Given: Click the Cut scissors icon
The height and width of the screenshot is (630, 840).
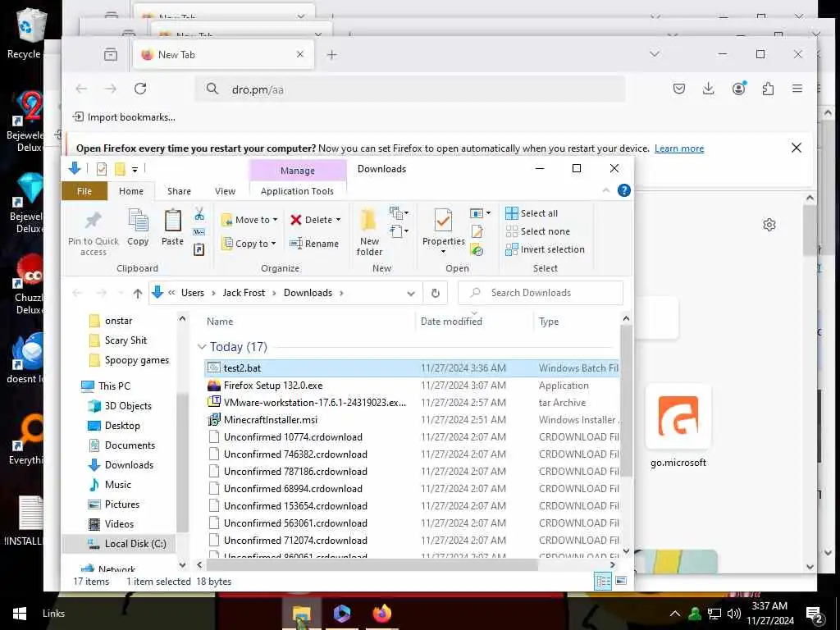Looking at the screenshot, I should point(199,214).
